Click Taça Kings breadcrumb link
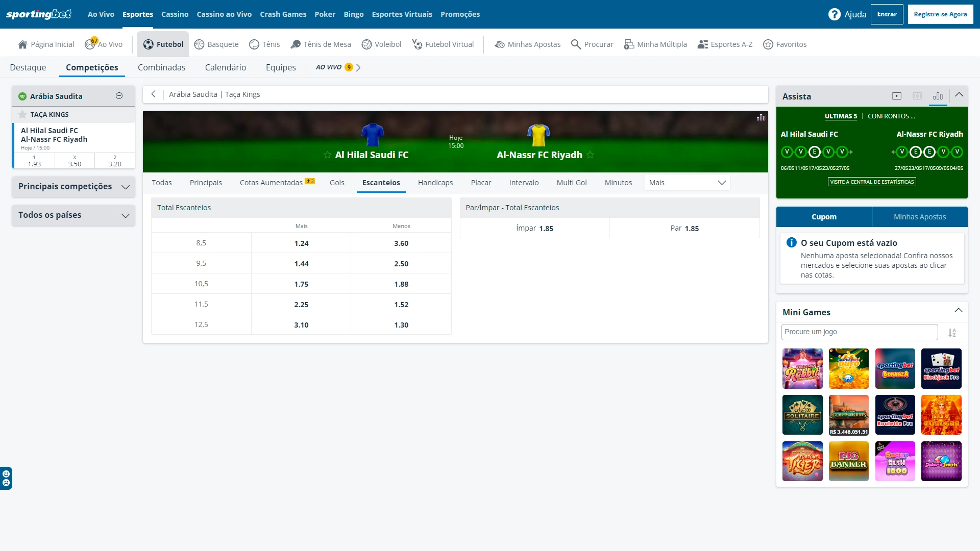 pos(242,94)
